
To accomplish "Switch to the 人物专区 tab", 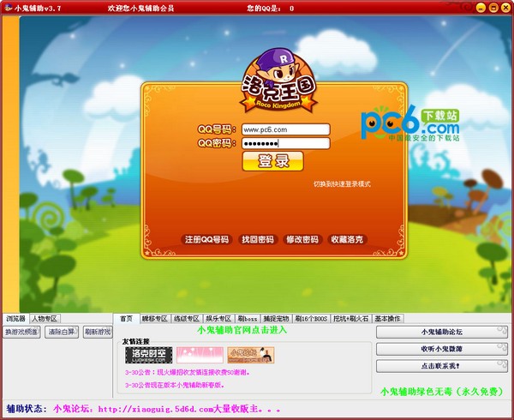I will (45, 319).
